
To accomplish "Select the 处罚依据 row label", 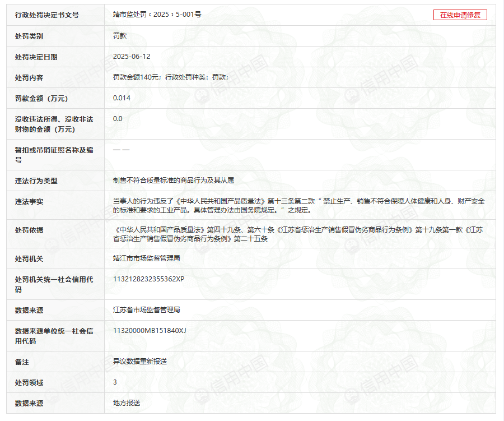I will click(29, 230).
